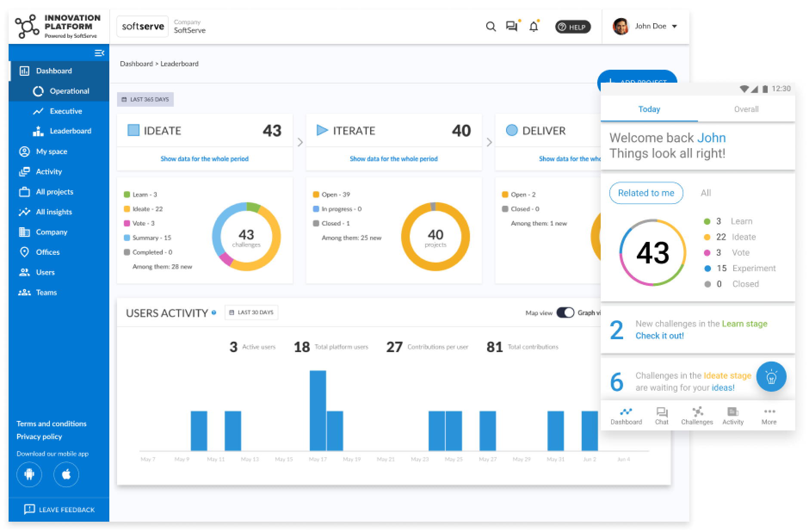Click the All projects briefcase icon
The image size is (809, 532).
click(25, 192)
